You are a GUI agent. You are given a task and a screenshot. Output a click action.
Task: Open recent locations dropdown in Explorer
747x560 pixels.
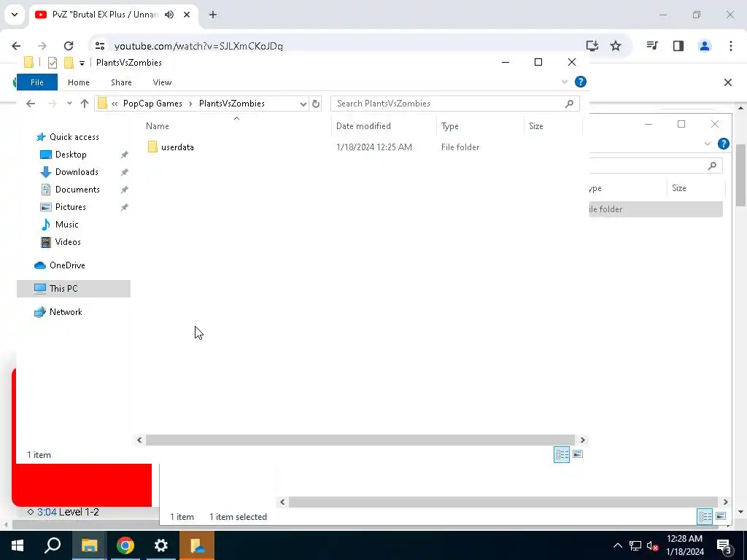click(69, 104)
